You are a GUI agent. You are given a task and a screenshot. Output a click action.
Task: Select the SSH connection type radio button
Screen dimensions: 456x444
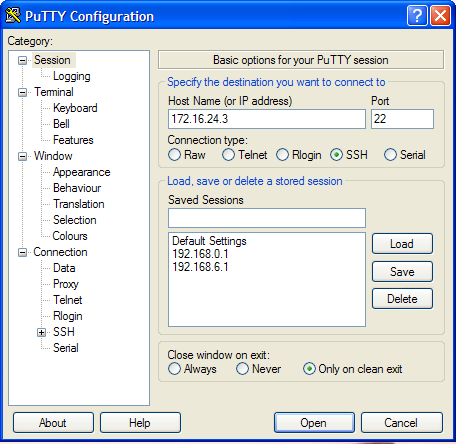[336, 155]
